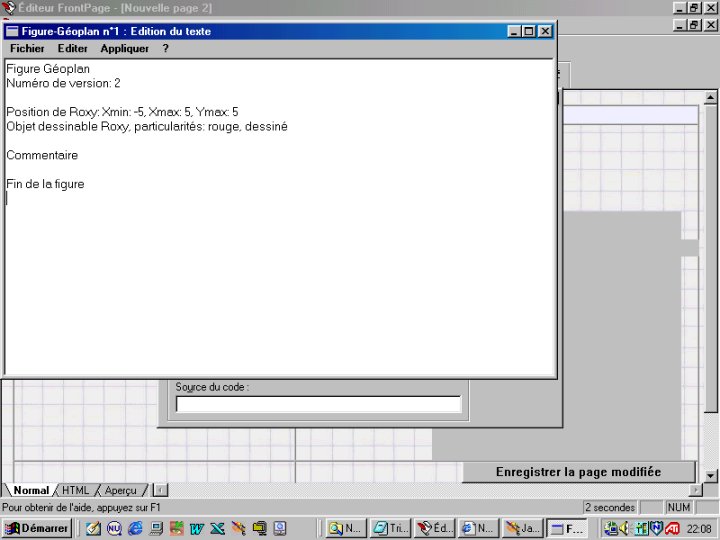Switch to the 'Ja...' taskbar button
Screen dimensions: 720x540
[x=522, y=529]
